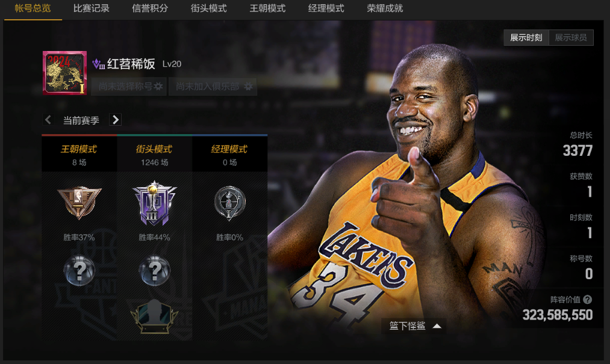Choose a title via 尚未选择称号
The height and width of the screenshot is (364, 610).
point(129,86)
